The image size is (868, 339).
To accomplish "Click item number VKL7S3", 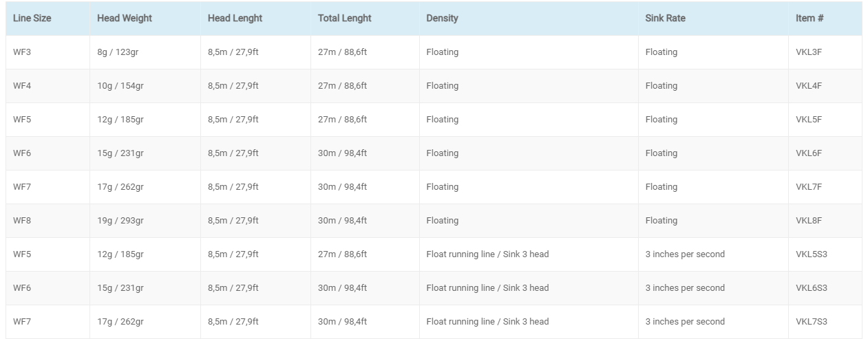I will pyautogui.click(x=811, y=321).
